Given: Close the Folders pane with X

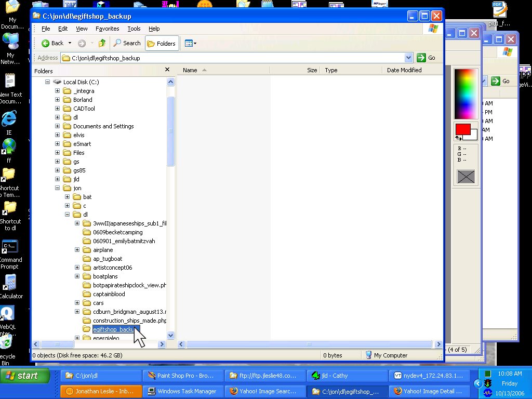Looking at the screenshot, I should 167,70.
